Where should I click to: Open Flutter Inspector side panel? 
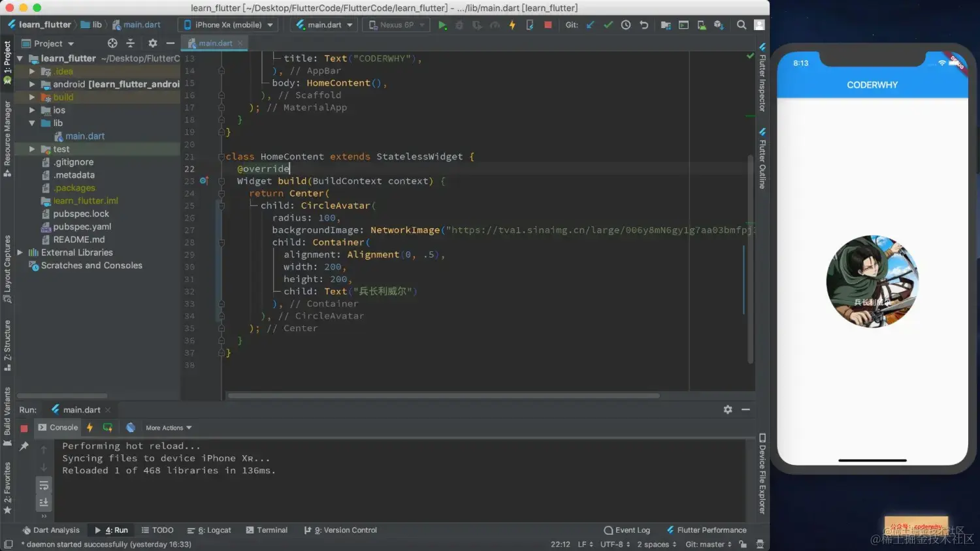[x=762, y=77]
